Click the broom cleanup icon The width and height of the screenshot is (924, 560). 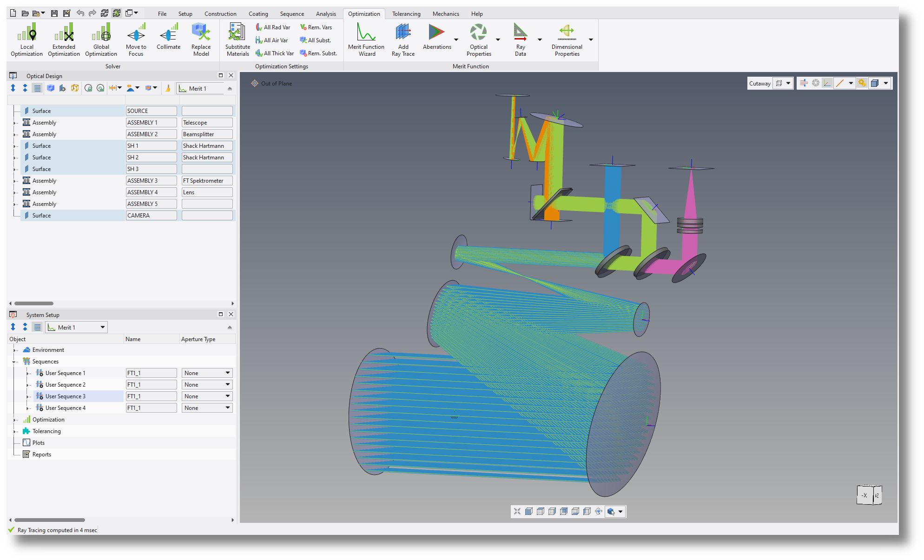click(x=168, y=88)
